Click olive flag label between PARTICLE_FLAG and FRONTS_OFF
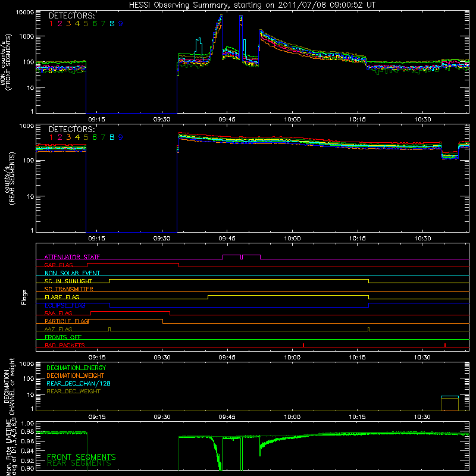The image size is (476, 476). 58,329
